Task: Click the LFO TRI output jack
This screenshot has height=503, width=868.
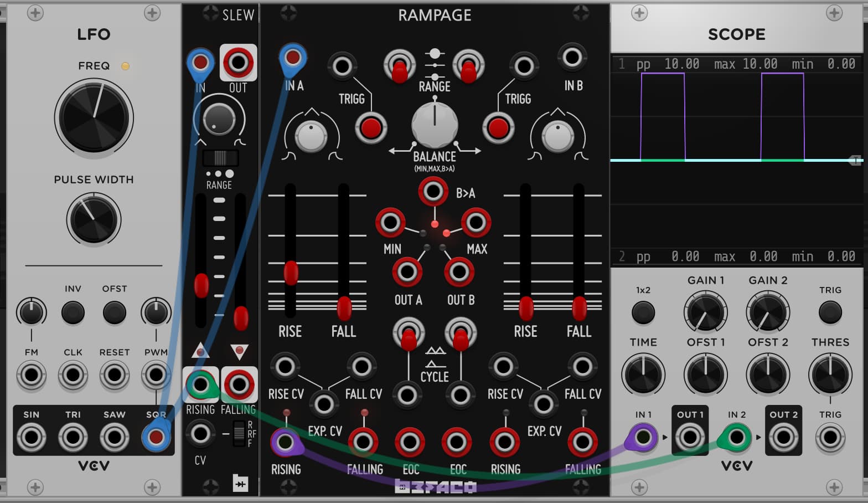Action: click(73, 438)
